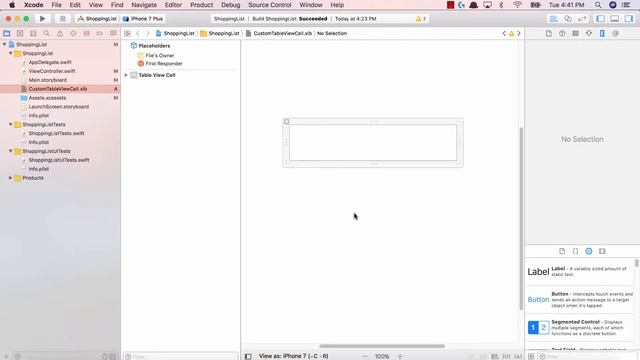Viewport: 640px width, 360px height.
Task: Zoom in the canvas with plus
Action: (x=400, y=356)
